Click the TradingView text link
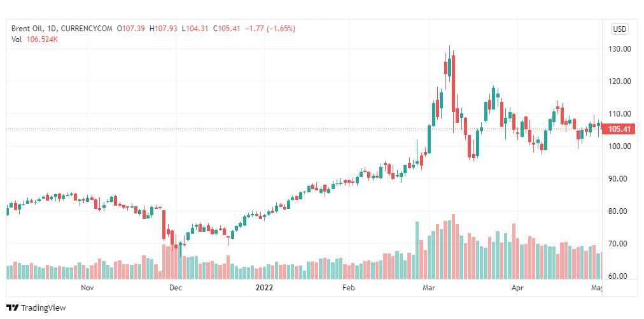Viewport: 644px width, 319px height. click(x=43, y=308)
